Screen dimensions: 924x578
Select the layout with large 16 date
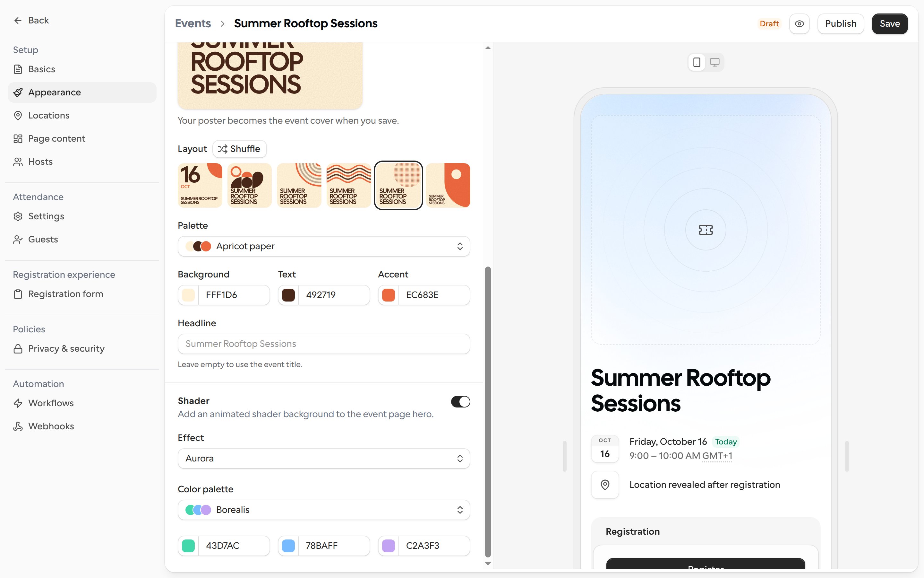tap(200, 185)
